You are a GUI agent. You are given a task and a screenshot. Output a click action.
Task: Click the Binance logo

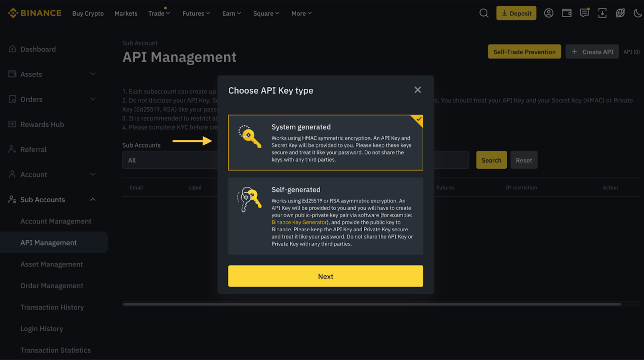tap(35, 13)
